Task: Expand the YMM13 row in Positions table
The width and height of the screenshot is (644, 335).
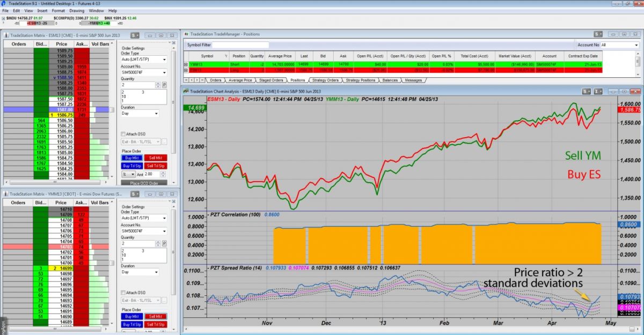Action: coord(186,64)
